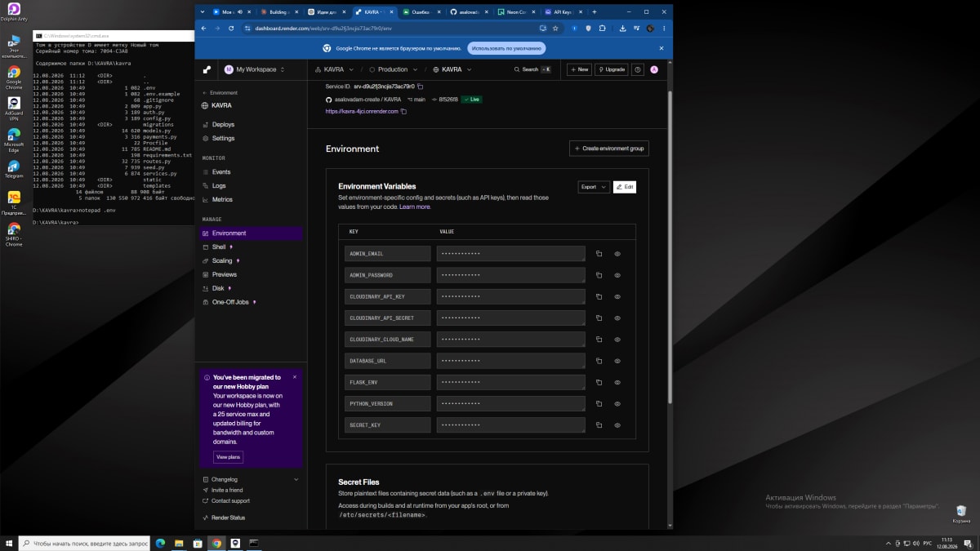Switch to the API Keys browser tab
Screen dimensions: 980x551
[x=563, y=12]
